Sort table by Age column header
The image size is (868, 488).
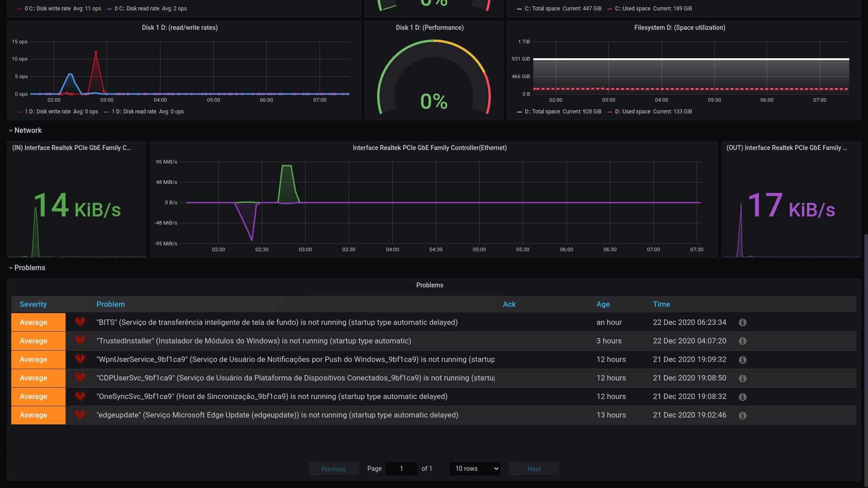pos(603,305)
